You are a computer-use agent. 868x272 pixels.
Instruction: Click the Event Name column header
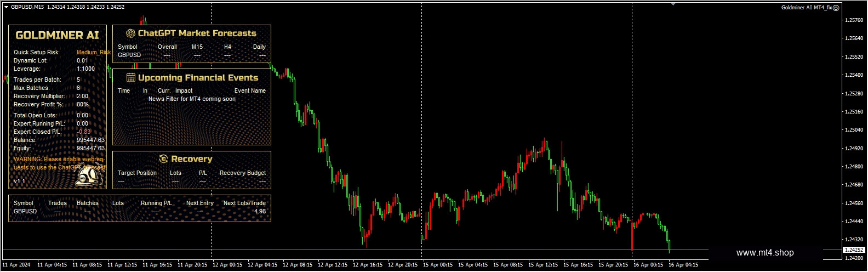[x=250, y=90]
